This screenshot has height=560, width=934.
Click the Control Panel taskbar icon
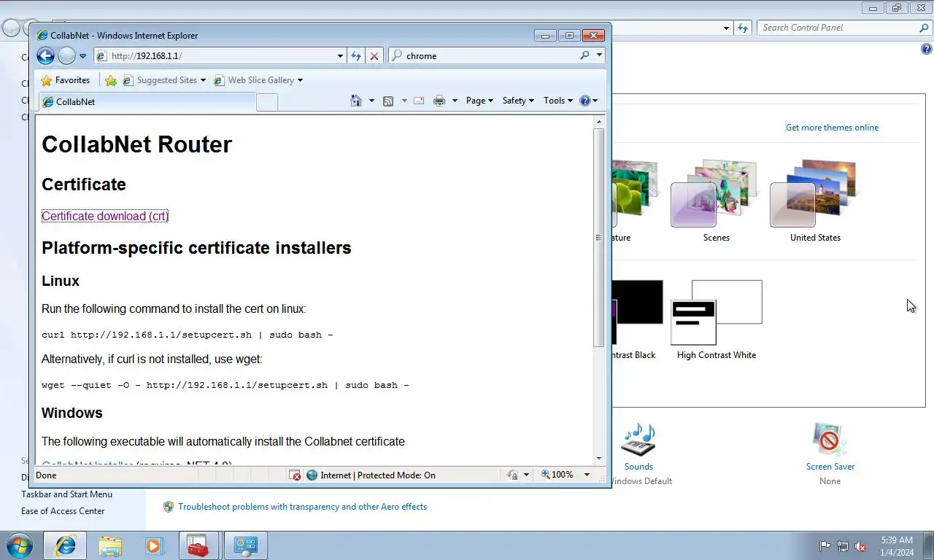pyautogui.click(x=245, y=545)
